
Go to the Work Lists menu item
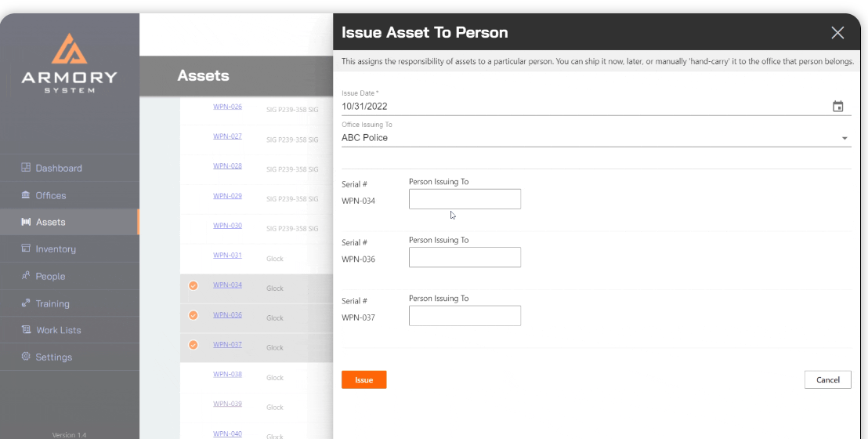coord(58,330)
